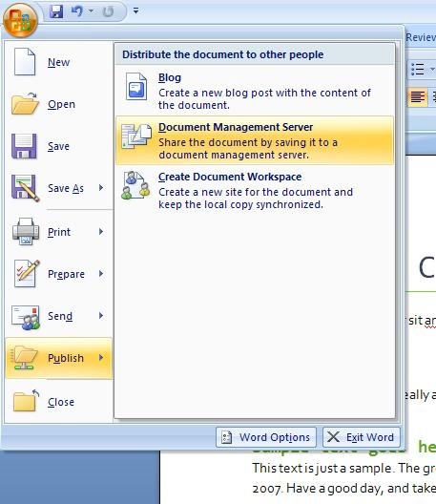Select Document Management Server title

[236, 127]
